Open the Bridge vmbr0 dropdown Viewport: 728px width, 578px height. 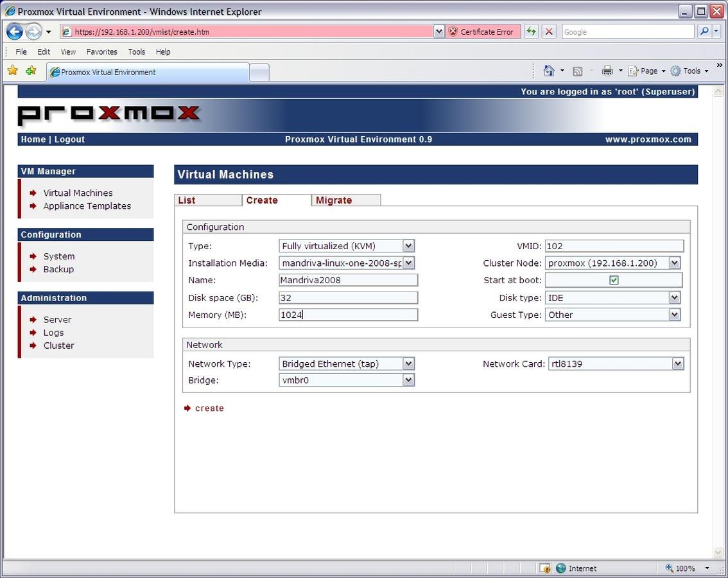point(347,380)
